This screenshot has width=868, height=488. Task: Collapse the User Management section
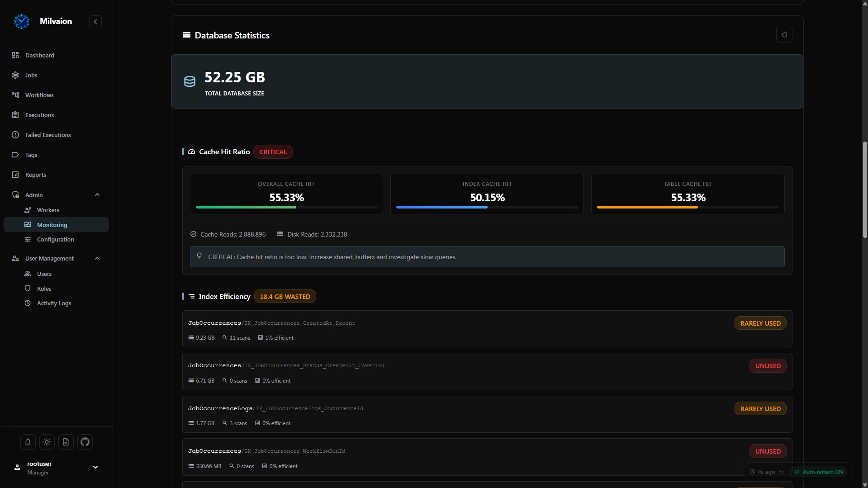click(x=97, y=258)
